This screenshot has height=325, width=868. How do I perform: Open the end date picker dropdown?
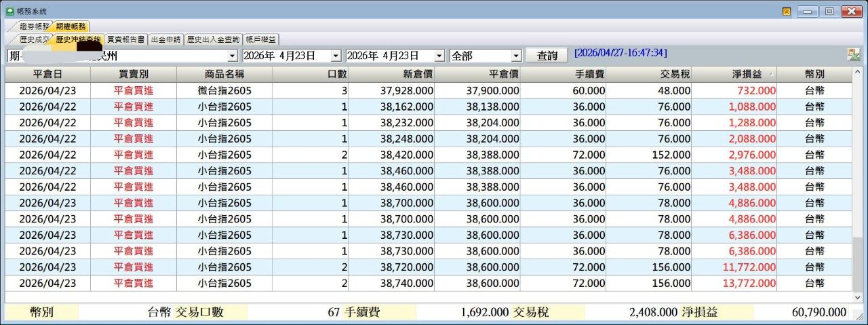pyautogui.click(x=439, y=56)
